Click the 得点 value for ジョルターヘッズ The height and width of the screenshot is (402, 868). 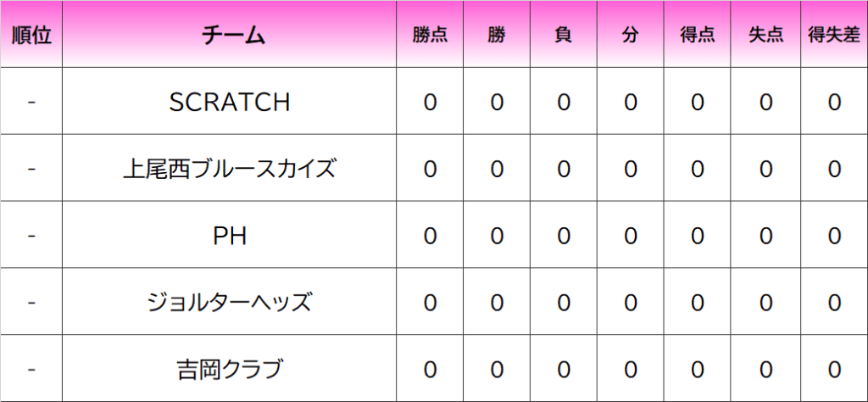(x=698, y=303)
